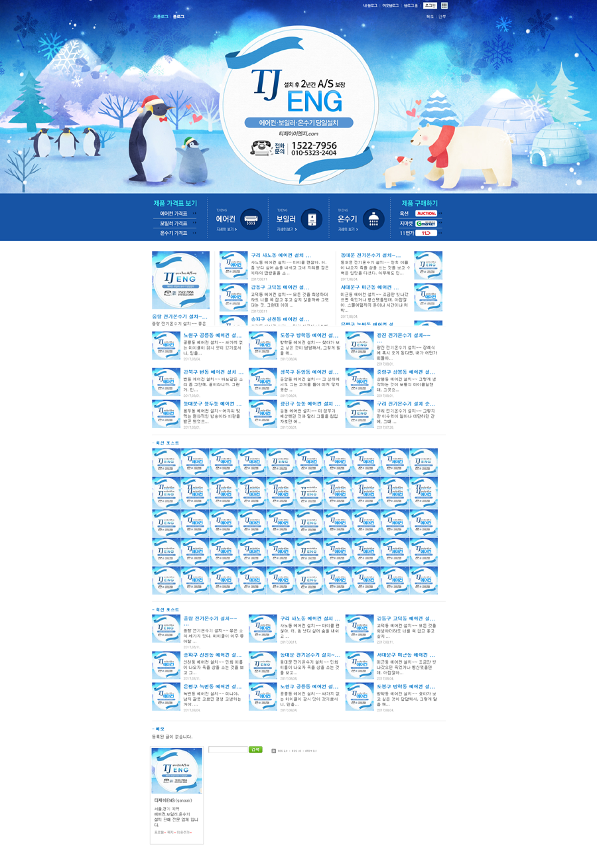The height and width of the screenshot is (868, 597).
Task: Switch to the 프롤로그 tab
Action: 160,16
